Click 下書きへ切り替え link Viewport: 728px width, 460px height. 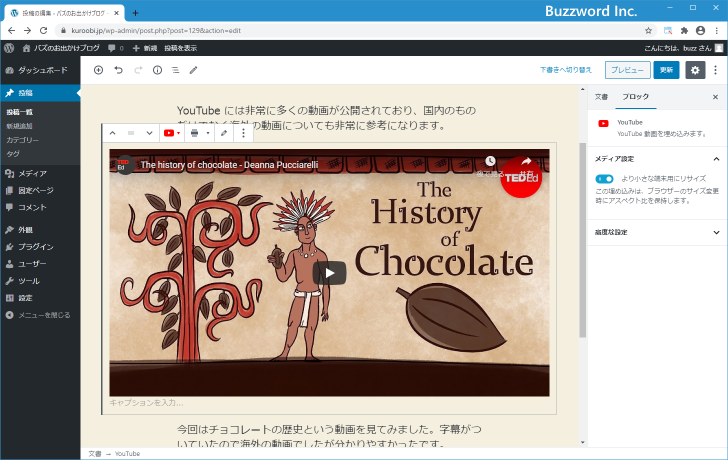pyautogui.click(x=566, y=70)
